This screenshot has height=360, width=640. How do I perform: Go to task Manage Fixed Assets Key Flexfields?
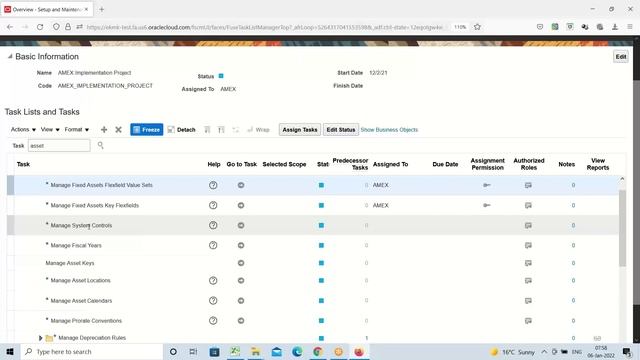[x=241, y=205]
